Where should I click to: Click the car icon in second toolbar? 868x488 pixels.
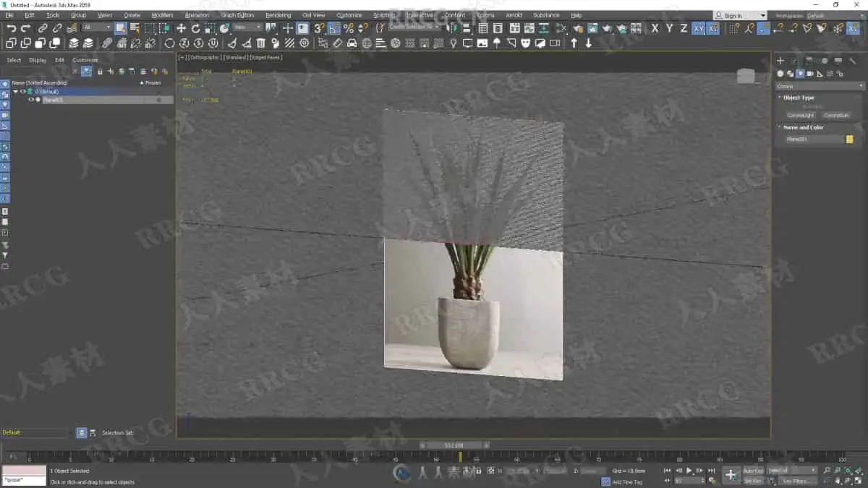coord(352,43)
